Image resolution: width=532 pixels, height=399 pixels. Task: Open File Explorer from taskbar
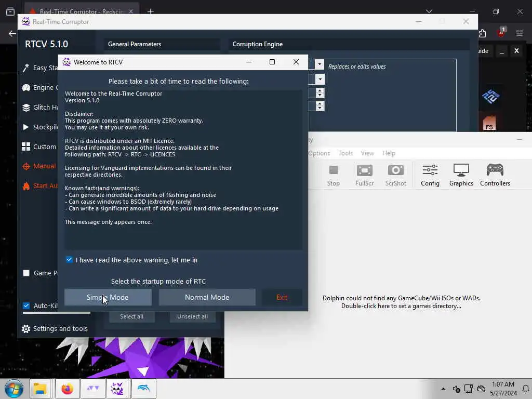point(40,389)
